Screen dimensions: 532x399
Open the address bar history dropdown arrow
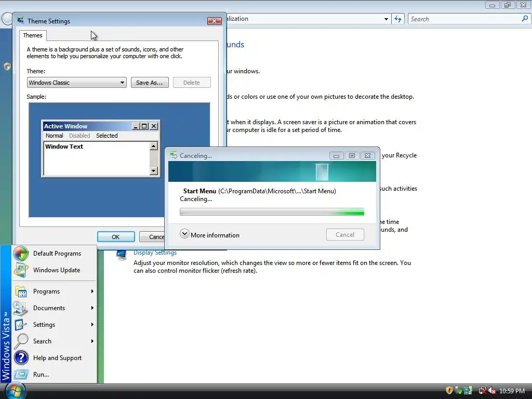coord(386,19)
